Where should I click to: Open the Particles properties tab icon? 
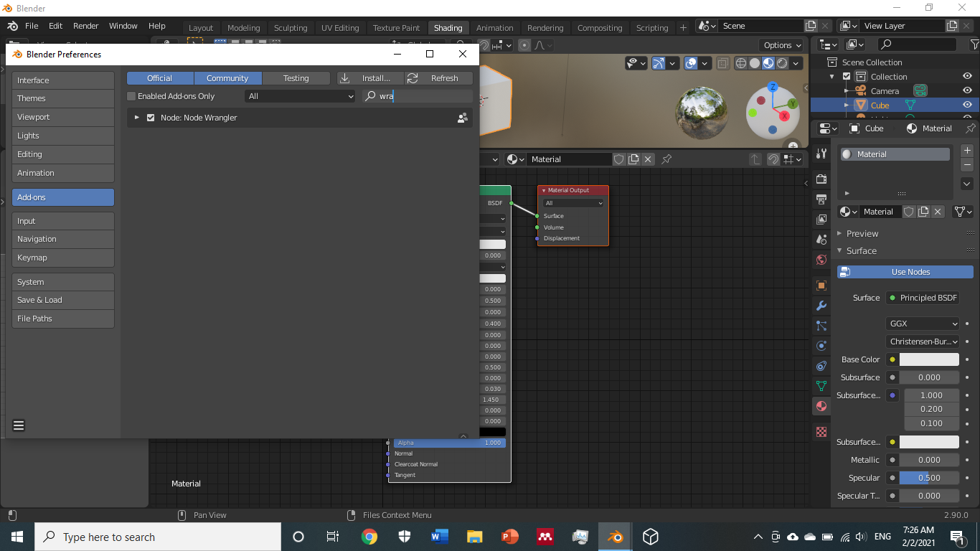tap(821, 325)
